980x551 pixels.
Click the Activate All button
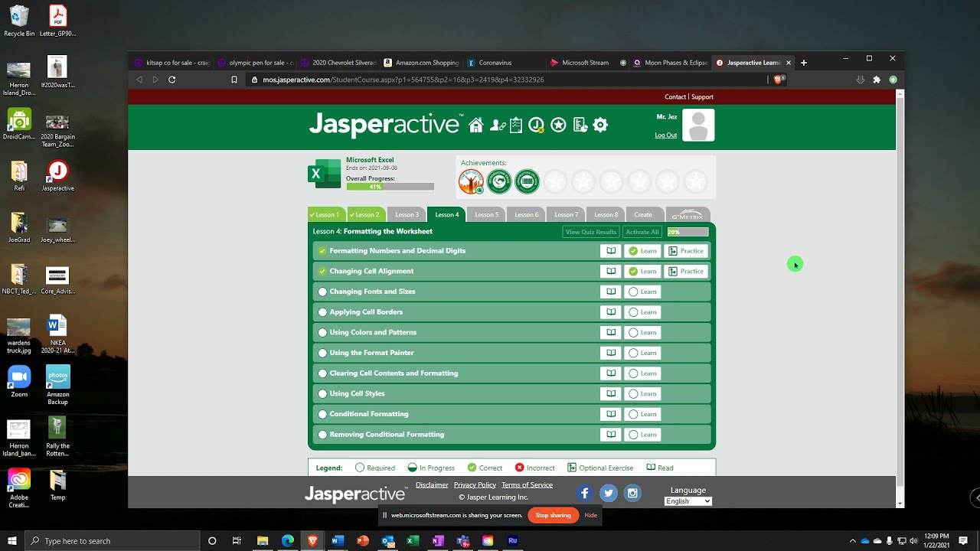642,232
